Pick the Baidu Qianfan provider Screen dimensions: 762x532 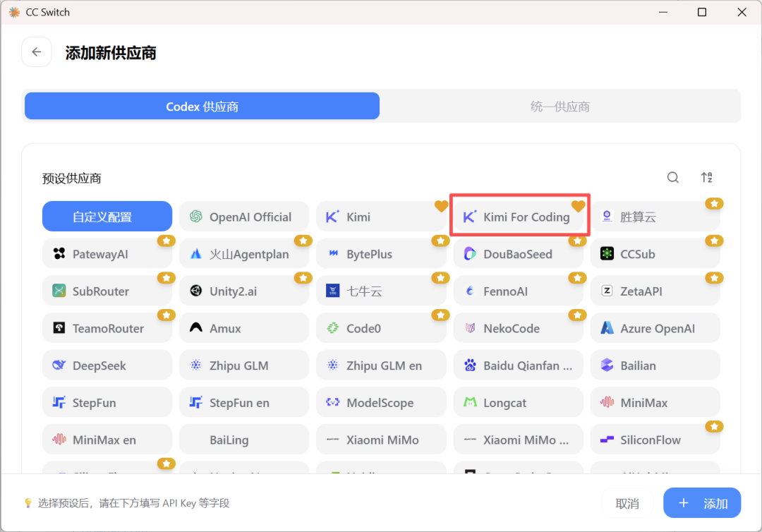tap(518, 365)
